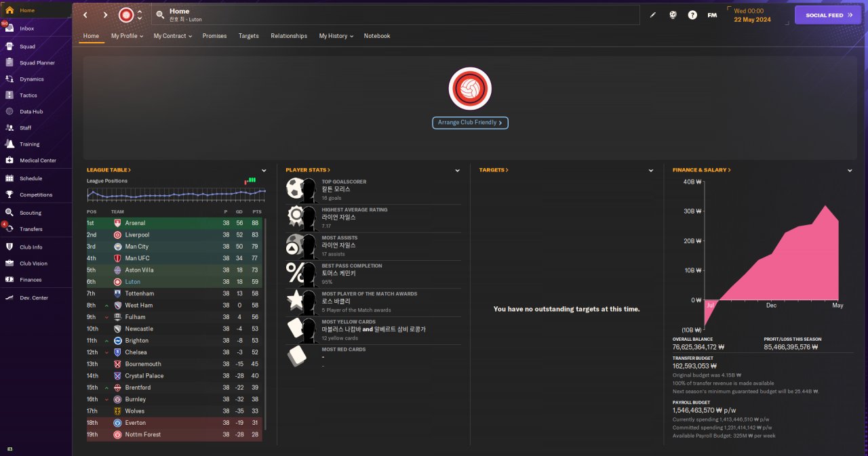Open the Schedule calendar icon

[x=9, y=178]
